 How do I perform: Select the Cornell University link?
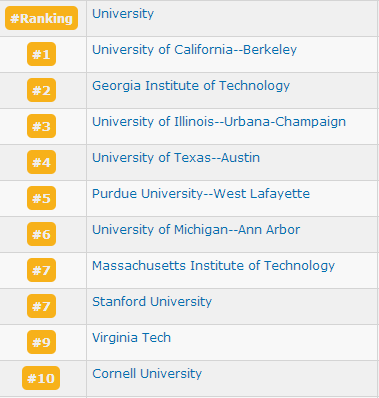pos(147,374)
